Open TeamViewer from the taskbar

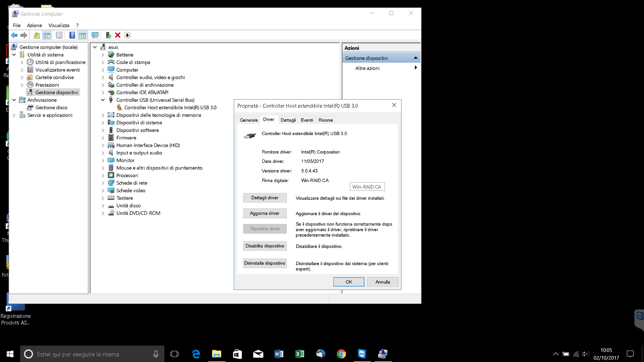pos(362,354)
